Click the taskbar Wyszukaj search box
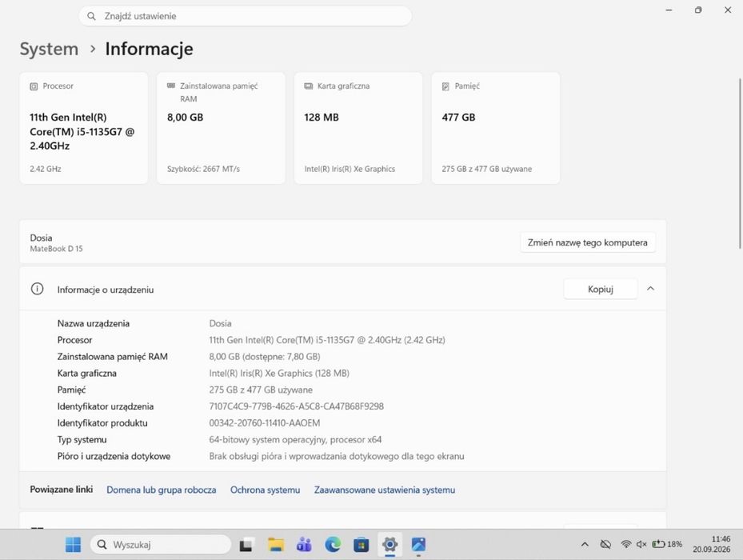Screen dimensions: 743x560 (161, 544)
